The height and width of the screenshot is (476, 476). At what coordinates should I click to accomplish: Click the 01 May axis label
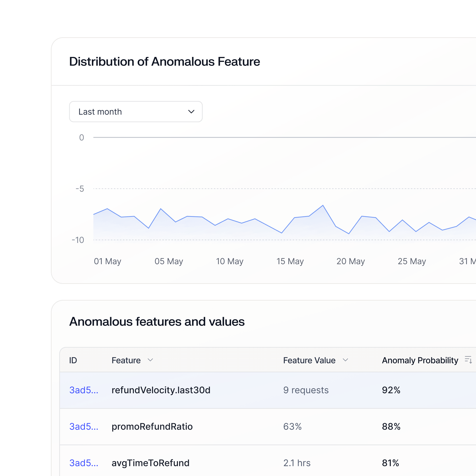(x=108, y=261)
